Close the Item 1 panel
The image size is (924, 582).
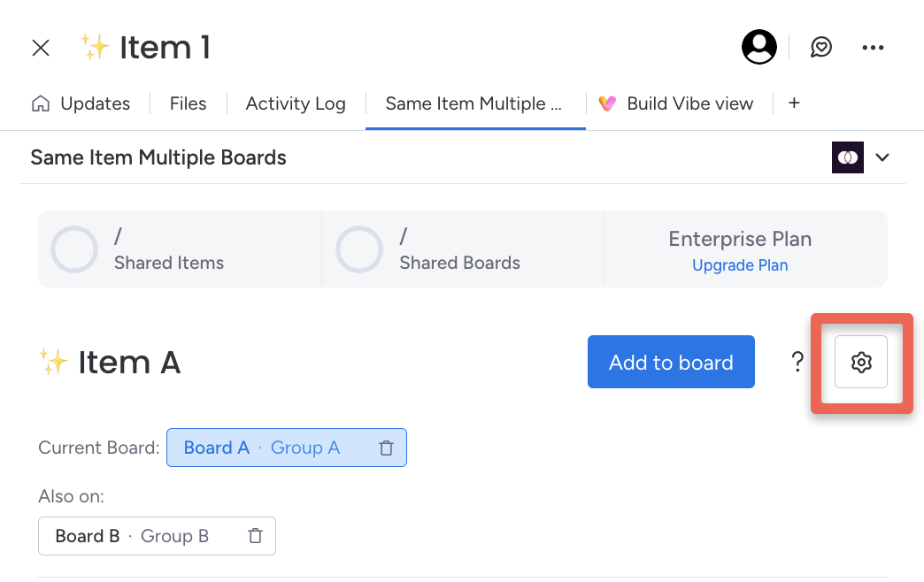pos(41,48)
